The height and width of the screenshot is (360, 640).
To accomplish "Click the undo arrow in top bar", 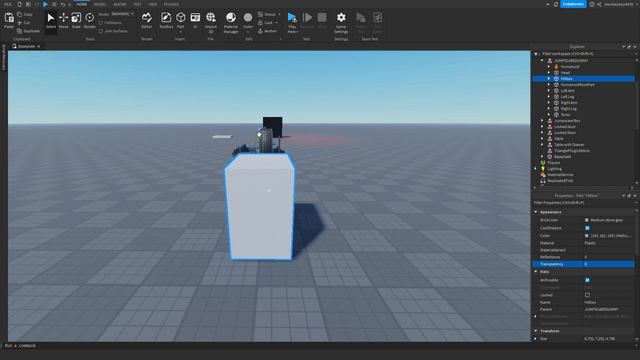I will tap(63, 4).
